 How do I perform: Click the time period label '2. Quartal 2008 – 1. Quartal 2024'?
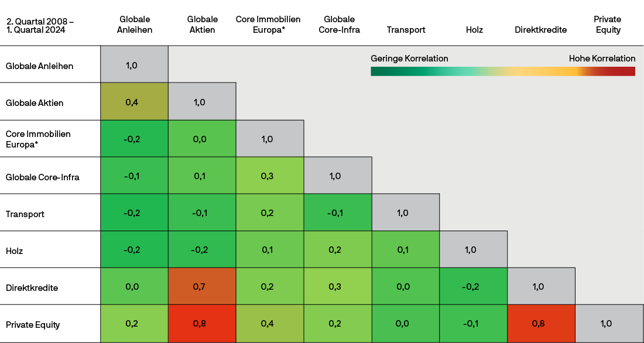pyautogui.click(x=40, y=25)
